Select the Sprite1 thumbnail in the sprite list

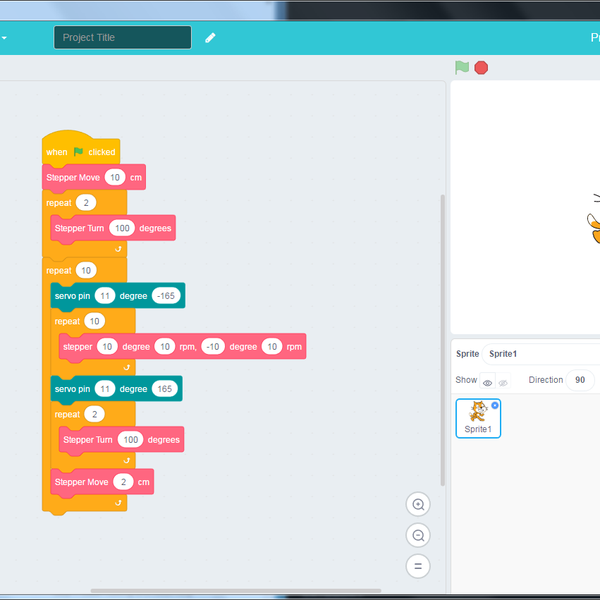point(478,418)
